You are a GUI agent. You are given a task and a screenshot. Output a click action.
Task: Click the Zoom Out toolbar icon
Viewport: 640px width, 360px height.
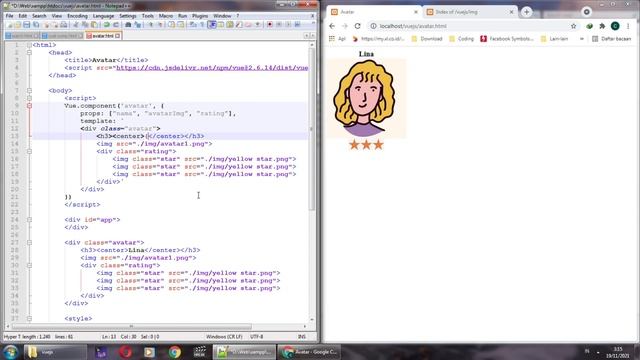click(160, 25)
